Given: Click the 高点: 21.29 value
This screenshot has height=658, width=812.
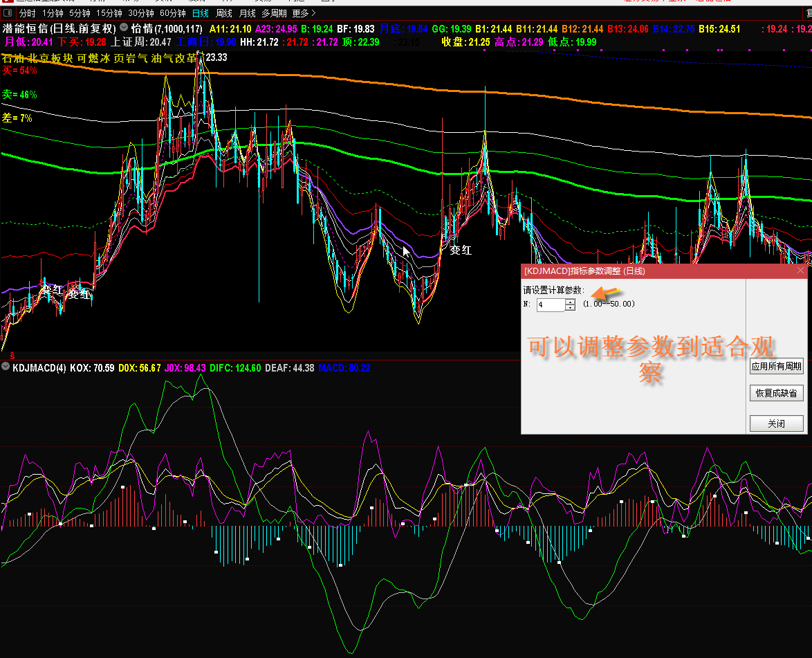Looking at the screenshot, I should pyautogui.click(x=518, y=42).
